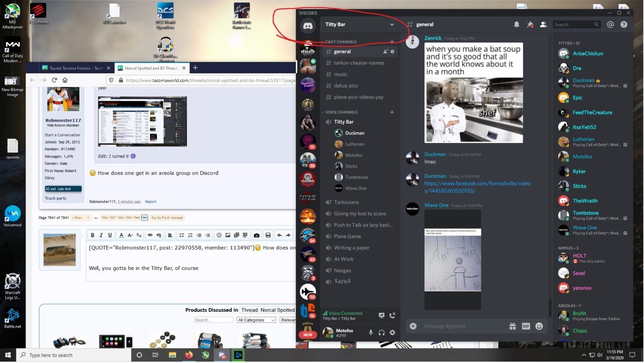644x363 pixels.
Task: Insert a link in the forum editor
Action: 150,235
